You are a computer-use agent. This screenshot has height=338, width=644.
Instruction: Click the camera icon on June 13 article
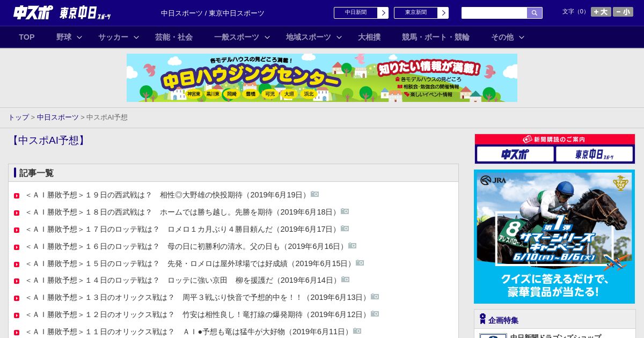point(375,297)
